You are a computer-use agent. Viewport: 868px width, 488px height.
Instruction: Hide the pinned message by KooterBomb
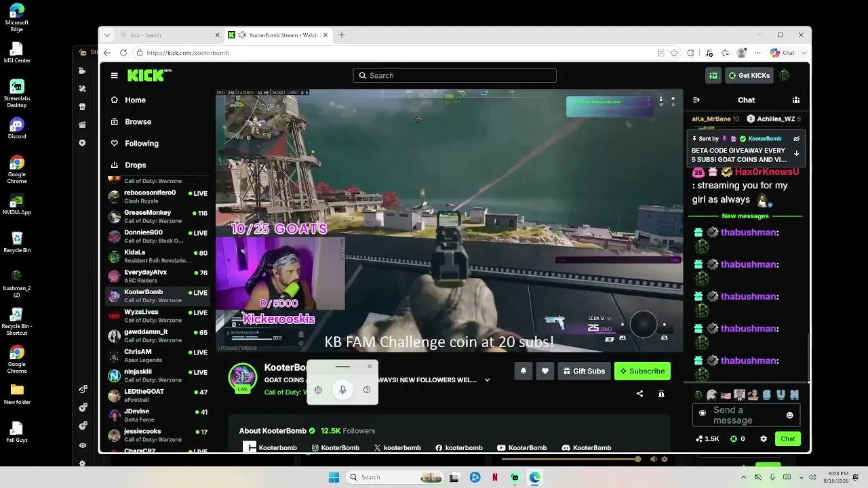797,138
